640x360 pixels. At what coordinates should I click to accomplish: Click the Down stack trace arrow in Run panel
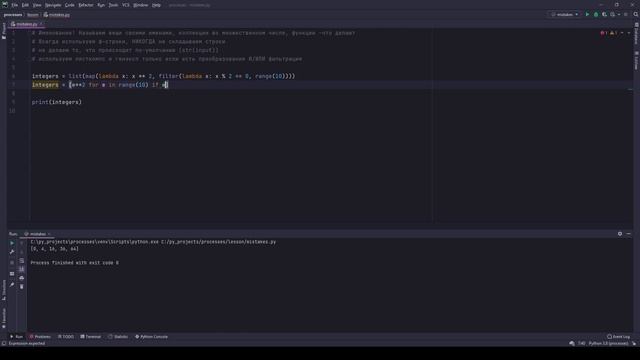(x=22, y=252)
